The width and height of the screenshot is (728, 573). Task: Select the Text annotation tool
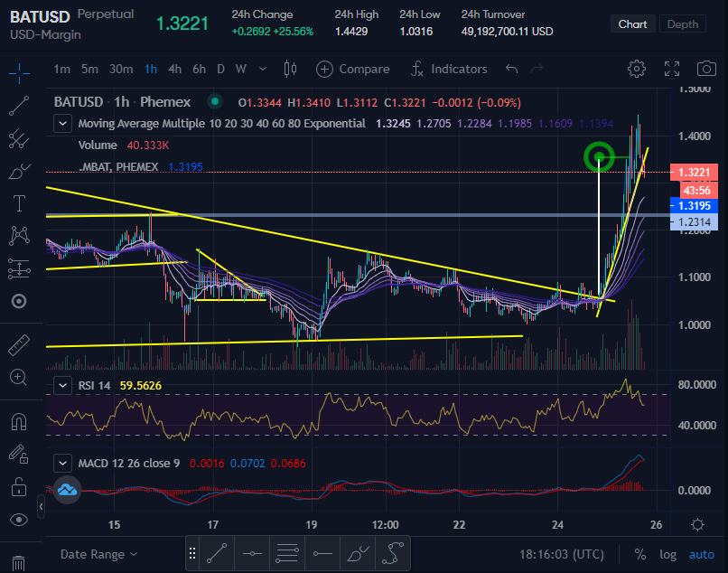tap(19, 203)
